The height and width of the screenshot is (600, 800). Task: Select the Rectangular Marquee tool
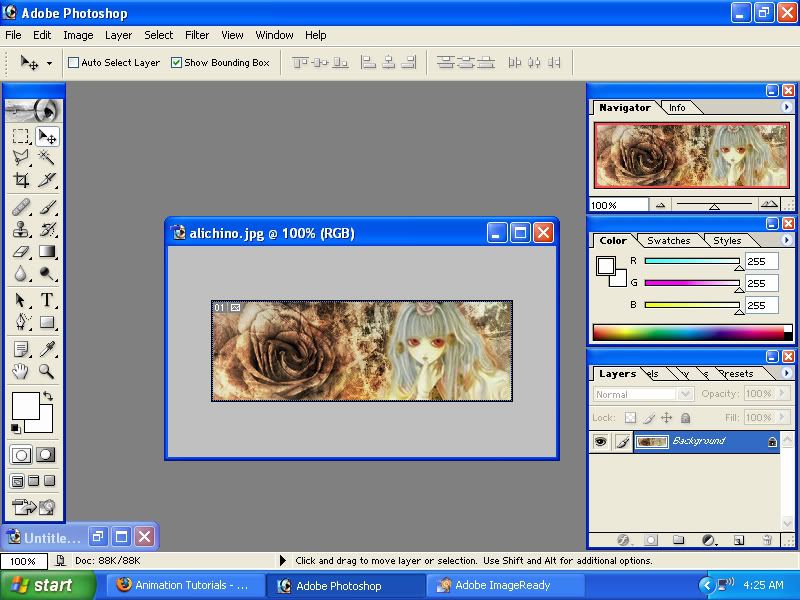point(20,136)
